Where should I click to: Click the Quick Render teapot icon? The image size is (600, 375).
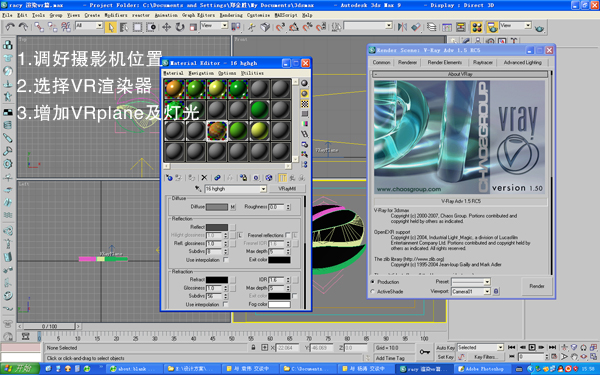pos(540,28)
